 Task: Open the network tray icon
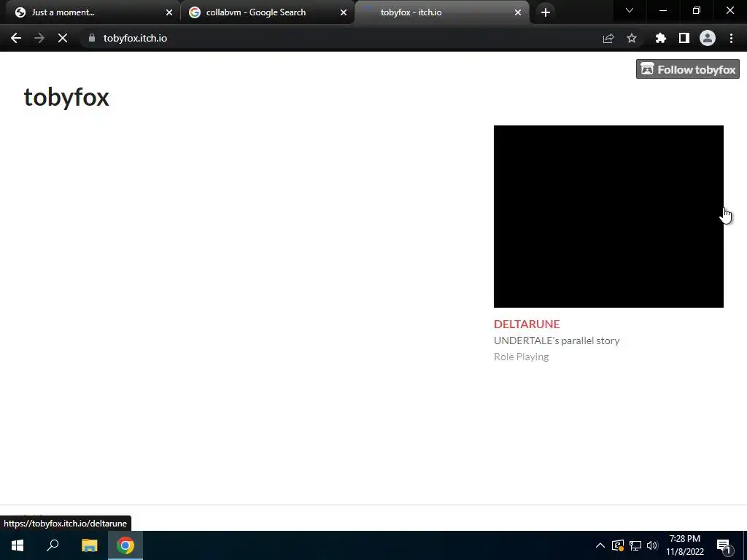click(635, 545)
